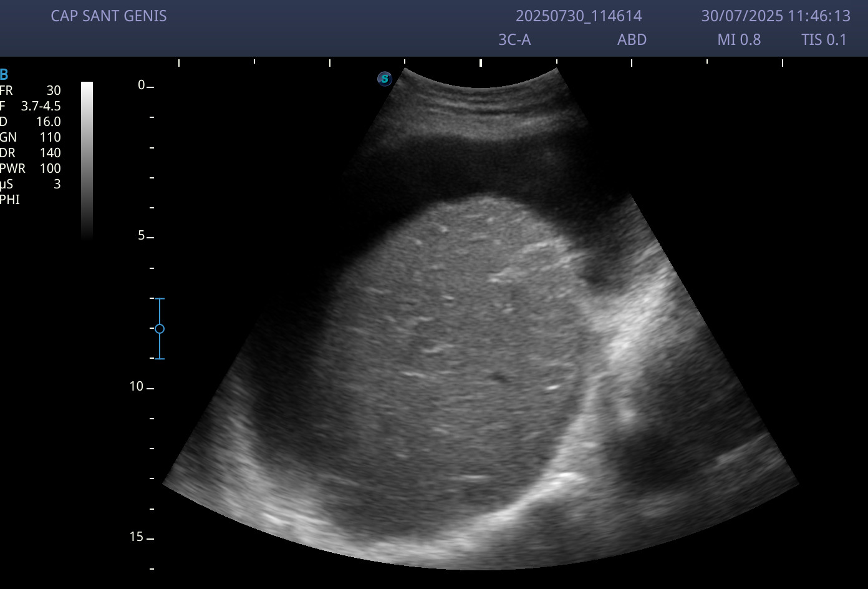Click the focal zone circle marker

point(160,329)
